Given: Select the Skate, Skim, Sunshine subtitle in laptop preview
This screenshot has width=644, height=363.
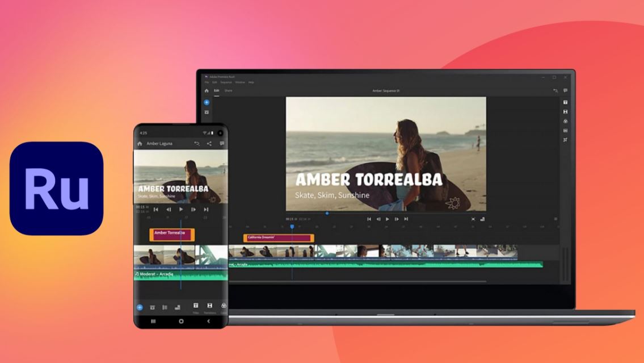Looking at the screenshot, I should pyautogui.click(x=332, y=195).
